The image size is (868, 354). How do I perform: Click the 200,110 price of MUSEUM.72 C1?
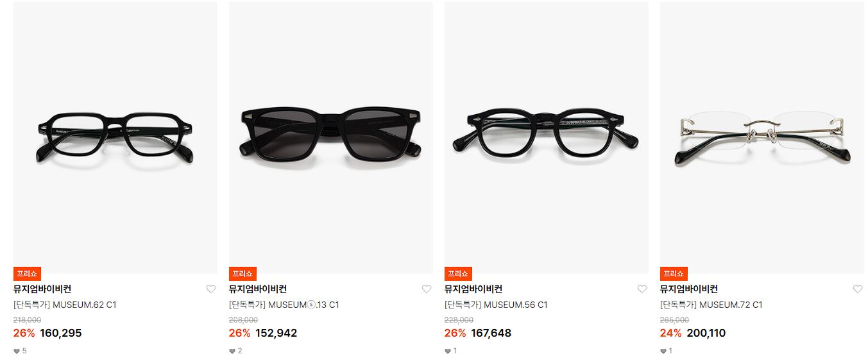tap(706, 333)
